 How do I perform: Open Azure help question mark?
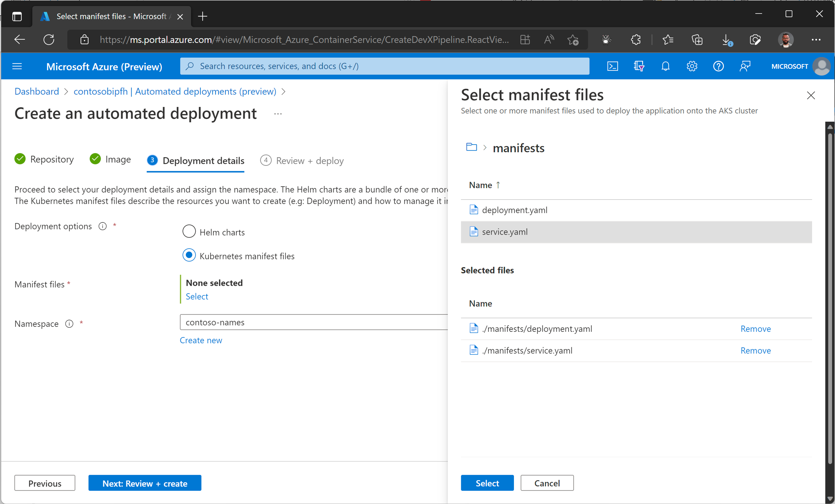(718, 66)
